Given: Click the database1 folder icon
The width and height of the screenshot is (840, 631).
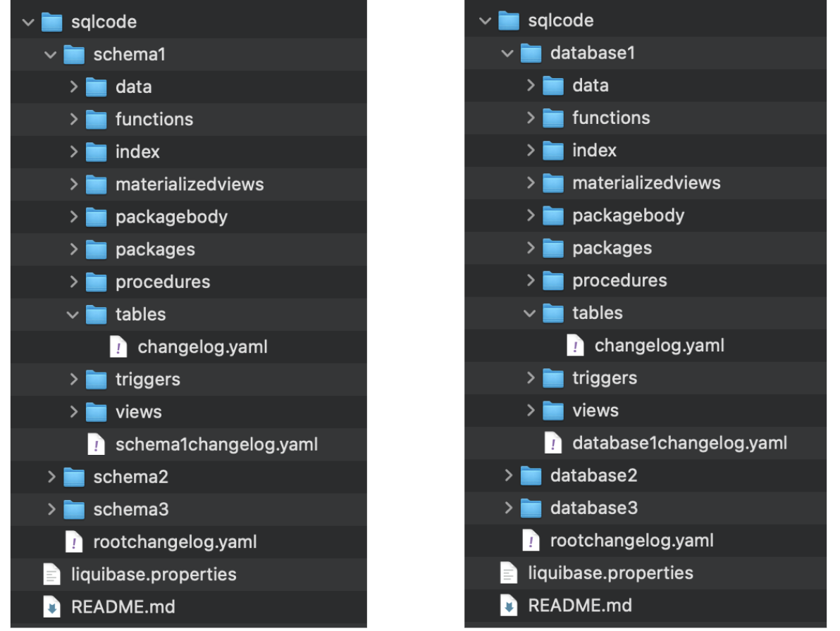Looking at the screenshot, I should point(531,52).
